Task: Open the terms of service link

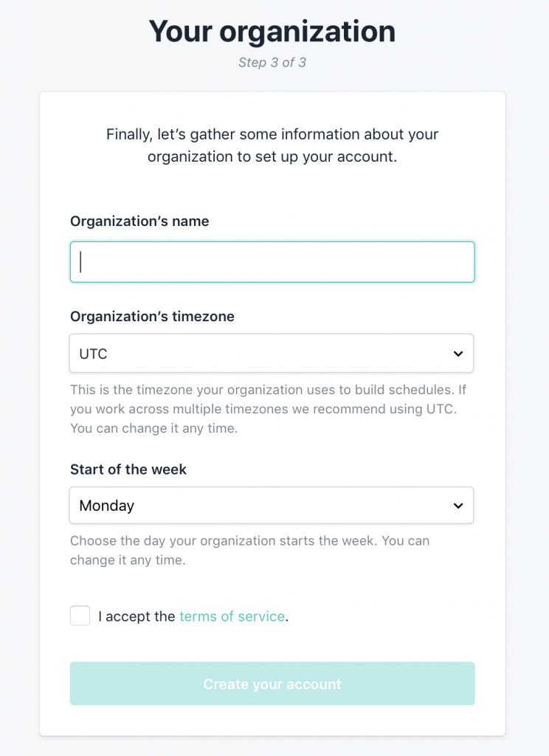Action: pos(232,616)
